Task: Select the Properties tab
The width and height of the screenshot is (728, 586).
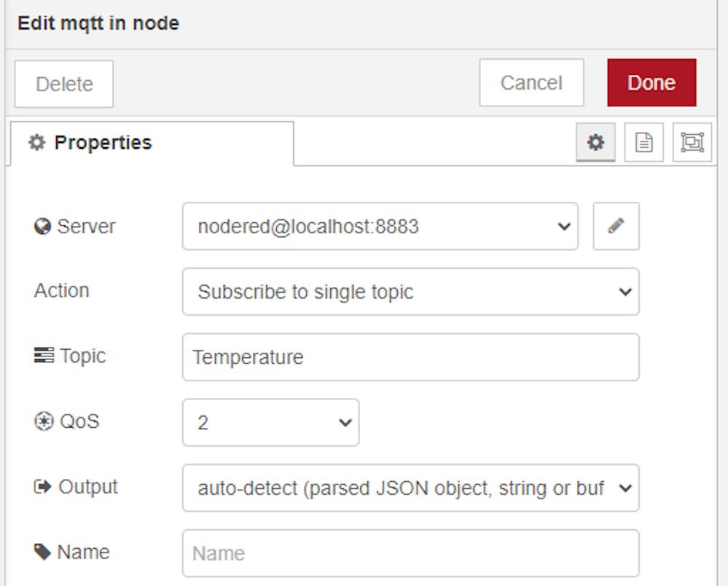Action: coord(152,143)
